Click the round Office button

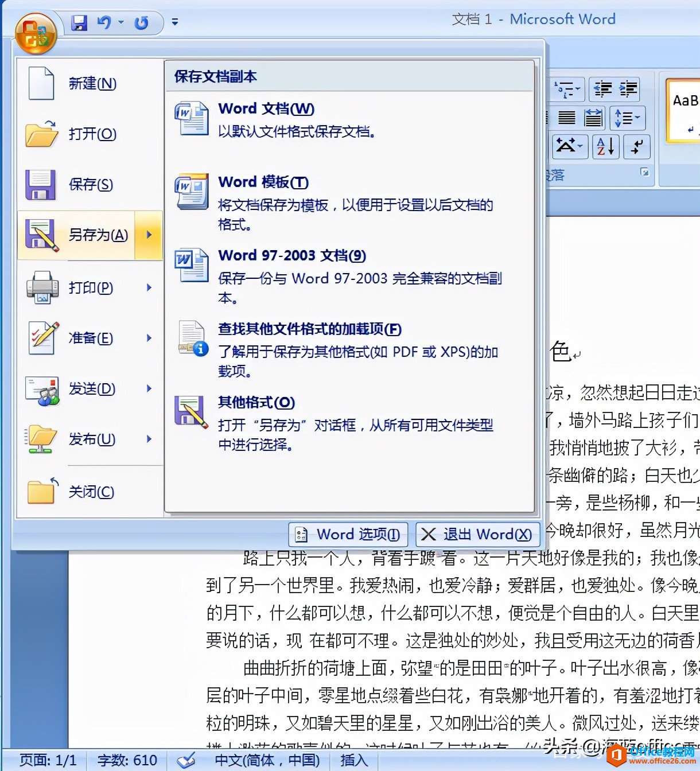pyautogui.click(x=36, y=33)
